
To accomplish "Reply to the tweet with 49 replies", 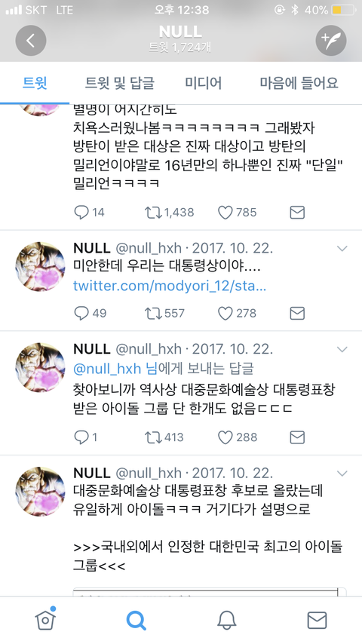I will (x=90, y=314).
